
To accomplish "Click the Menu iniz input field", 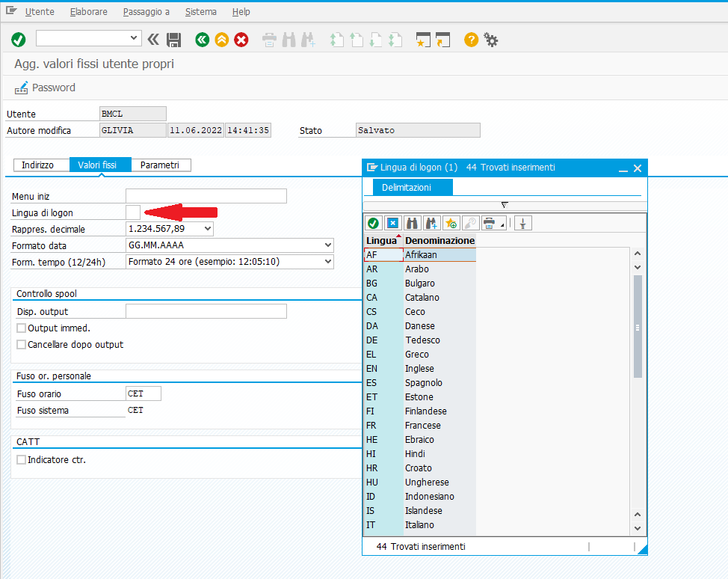I will [x=206, y=196].
